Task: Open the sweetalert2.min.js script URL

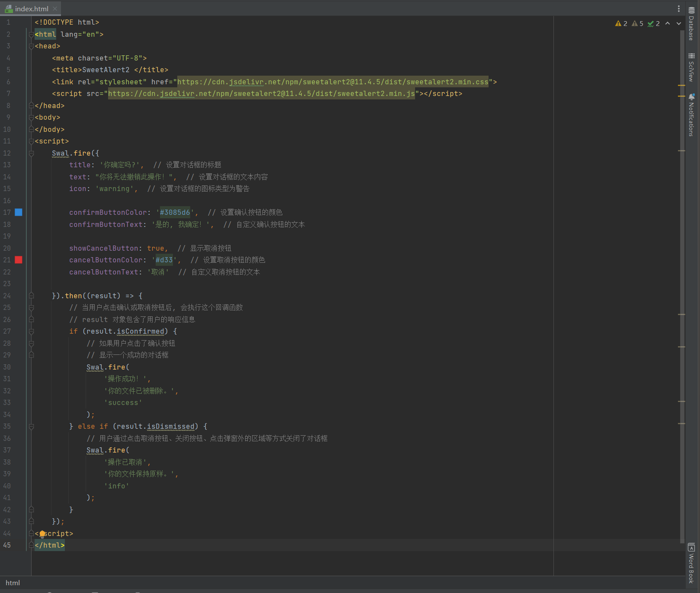Action: [x=262, y=93]
